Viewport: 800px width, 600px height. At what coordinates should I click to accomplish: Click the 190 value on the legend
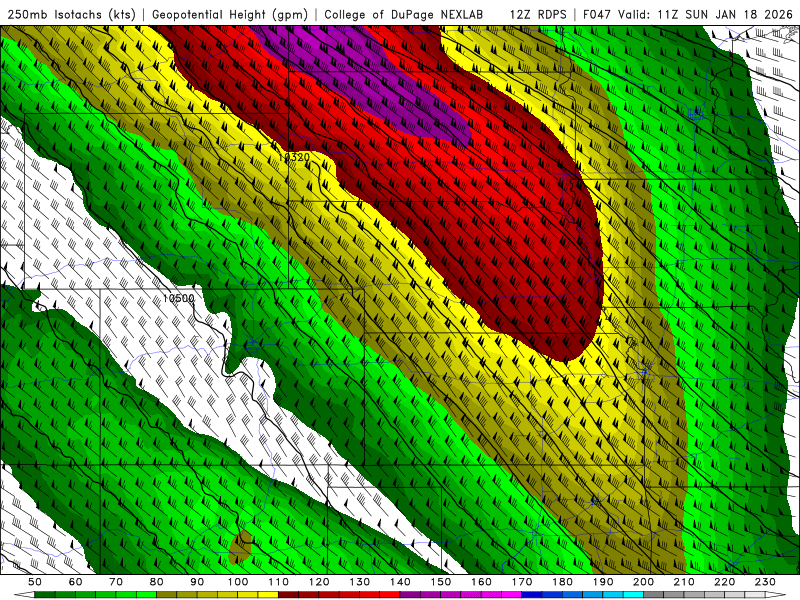[603, 582]
